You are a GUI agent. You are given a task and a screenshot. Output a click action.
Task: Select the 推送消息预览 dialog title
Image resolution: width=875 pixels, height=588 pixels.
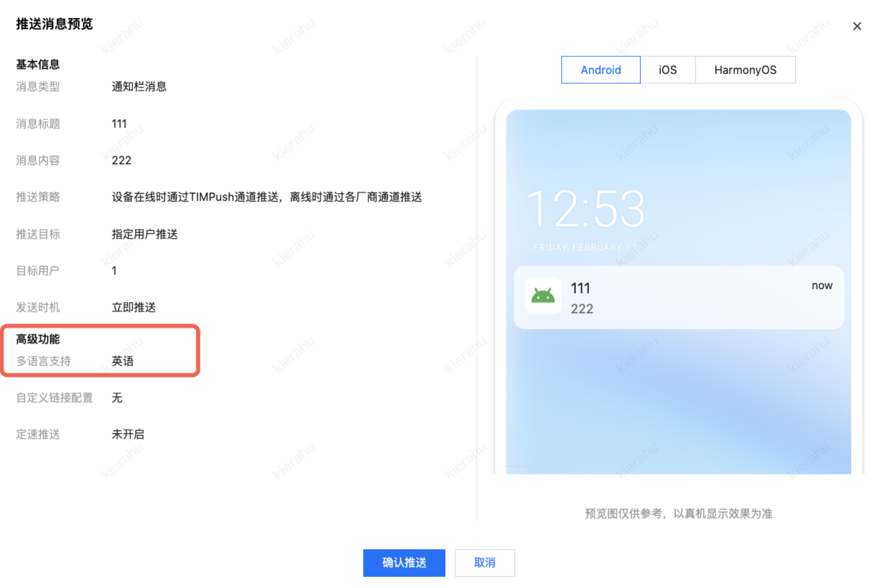tap(54, 24)
